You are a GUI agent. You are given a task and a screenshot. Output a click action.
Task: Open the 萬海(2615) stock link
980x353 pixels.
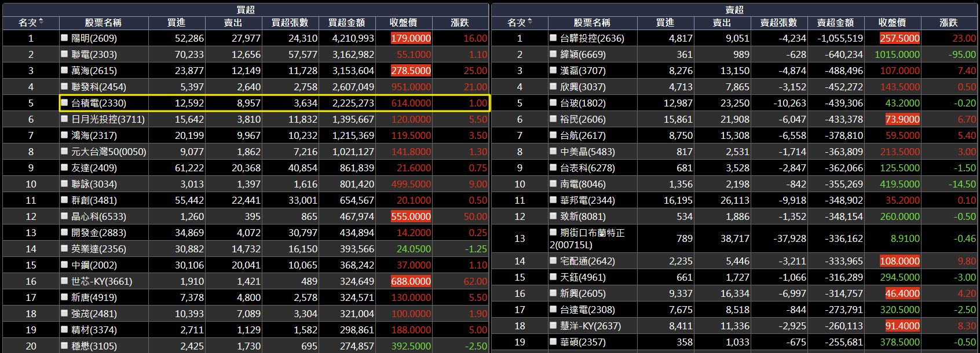(x=94, y=71)
